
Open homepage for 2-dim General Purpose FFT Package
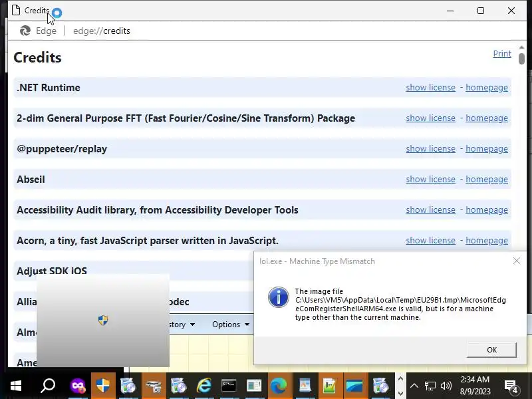(487, 118)
